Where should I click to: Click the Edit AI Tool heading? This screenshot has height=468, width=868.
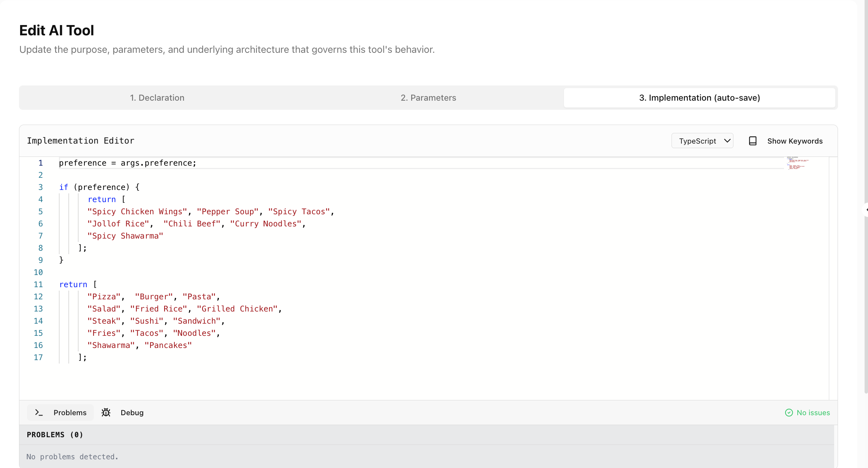tap(57, 30)
